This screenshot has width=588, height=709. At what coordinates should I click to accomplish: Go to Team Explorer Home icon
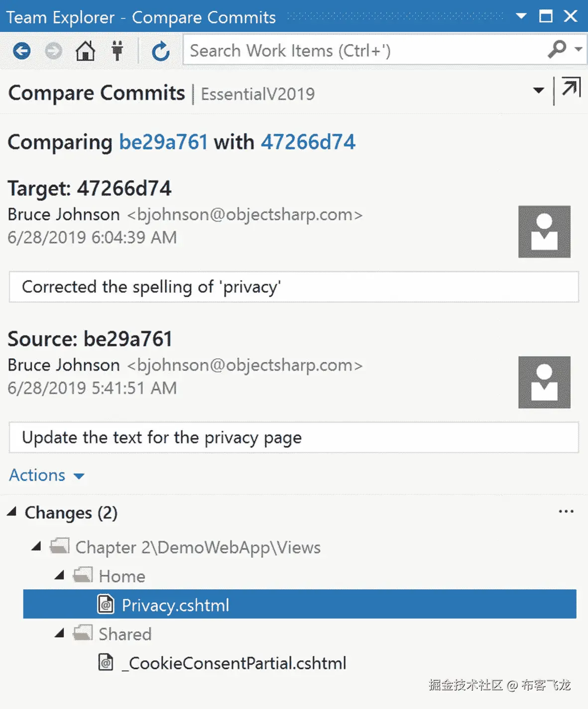(85, 51)
